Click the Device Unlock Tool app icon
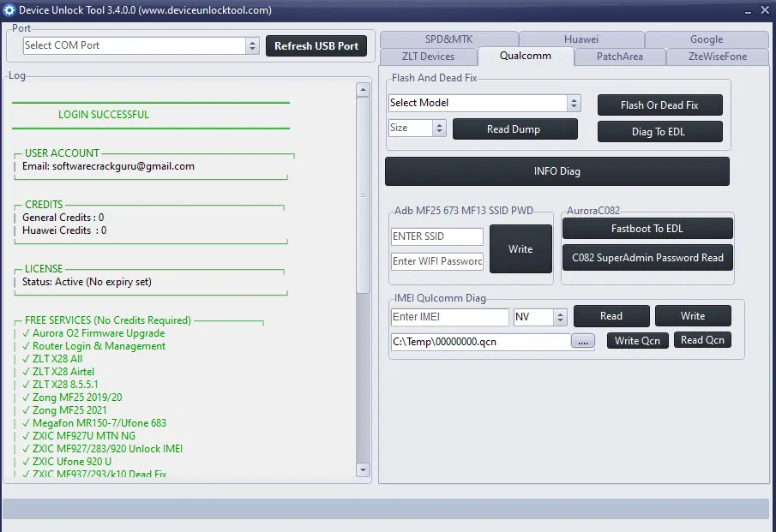The width and height of the screenshot is (776, 532). coord(9,10)
